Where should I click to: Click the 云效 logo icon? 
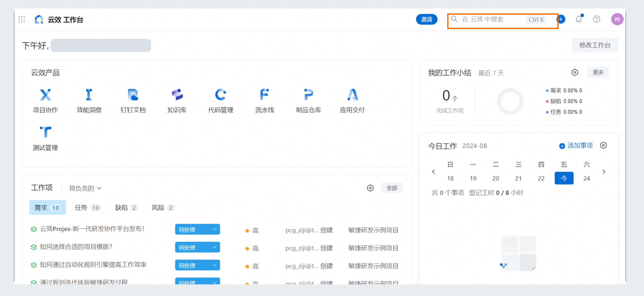click(x=39, y=19)
